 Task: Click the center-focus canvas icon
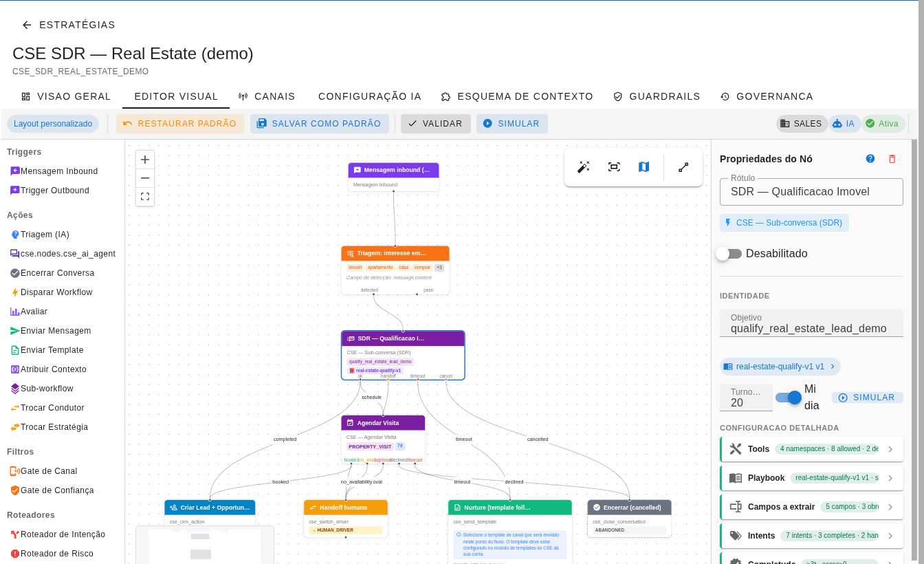click(x=614, y=167)
